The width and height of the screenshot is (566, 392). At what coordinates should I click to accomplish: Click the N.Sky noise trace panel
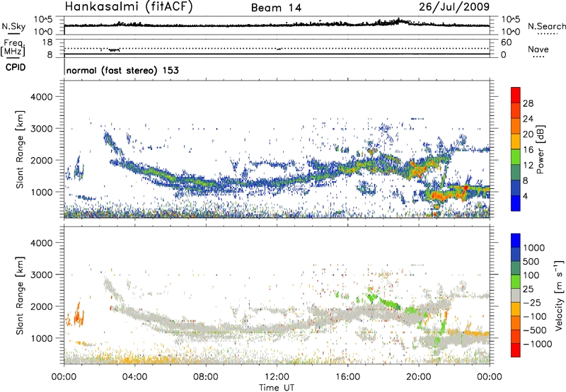pos(277,25)
